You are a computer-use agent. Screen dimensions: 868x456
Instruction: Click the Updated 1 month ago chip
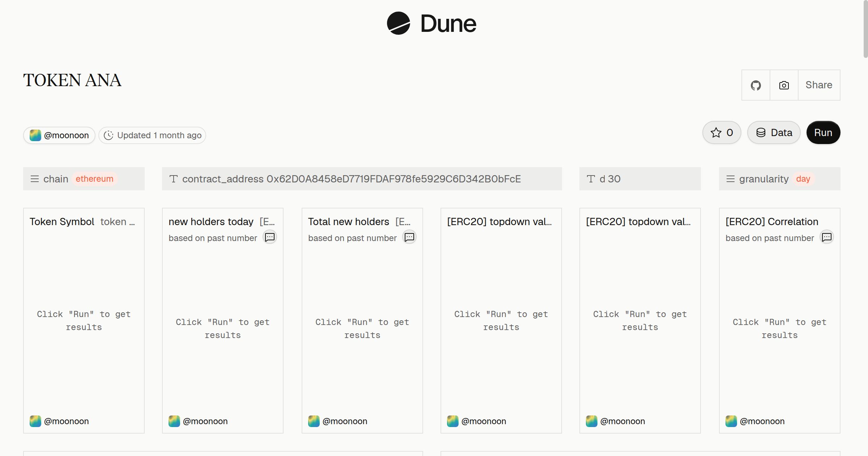pos(152,135)
